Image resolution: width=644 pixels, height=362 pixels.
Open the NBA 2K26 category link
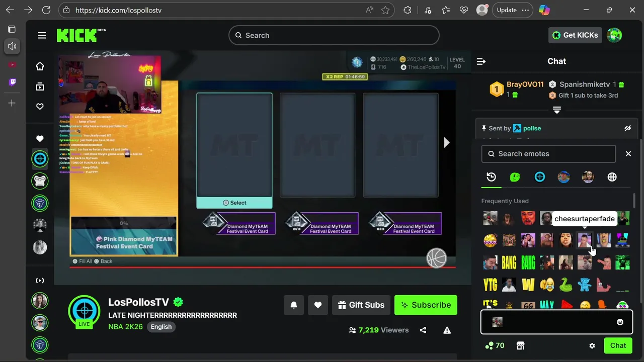coord(125,327)
